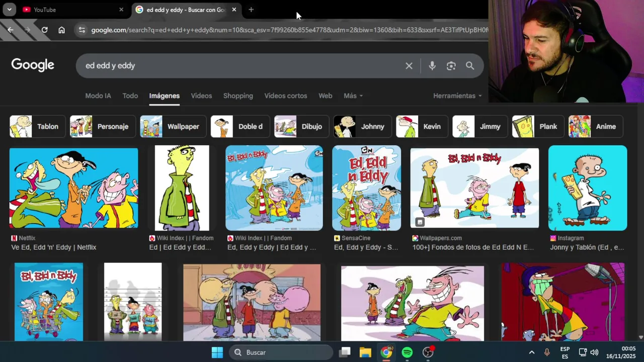The width and height of the screenshot is (644, 362).
Task: Open a new browser tab
Action: coord(251,10)
